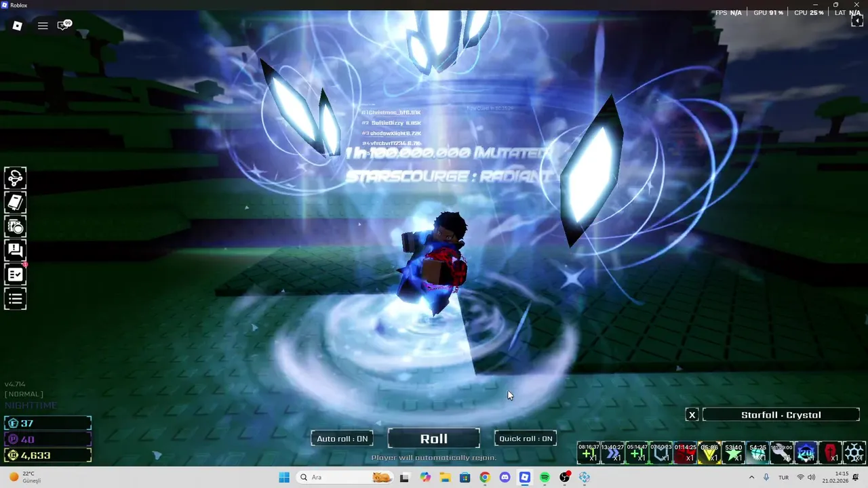The image size is (868, 488).
Task: Select yellow triangle buff timer 05:06
Action: click(709, 452)
